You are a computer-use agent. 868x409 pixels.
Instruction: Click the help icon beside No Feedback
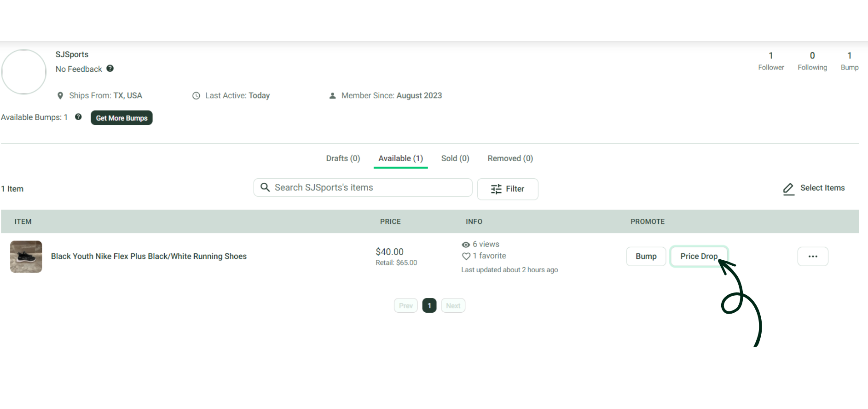110,69
